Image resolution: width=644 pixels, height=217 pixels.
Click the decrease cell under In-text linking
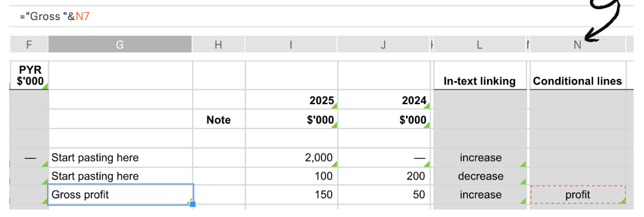tap(480, 176)
